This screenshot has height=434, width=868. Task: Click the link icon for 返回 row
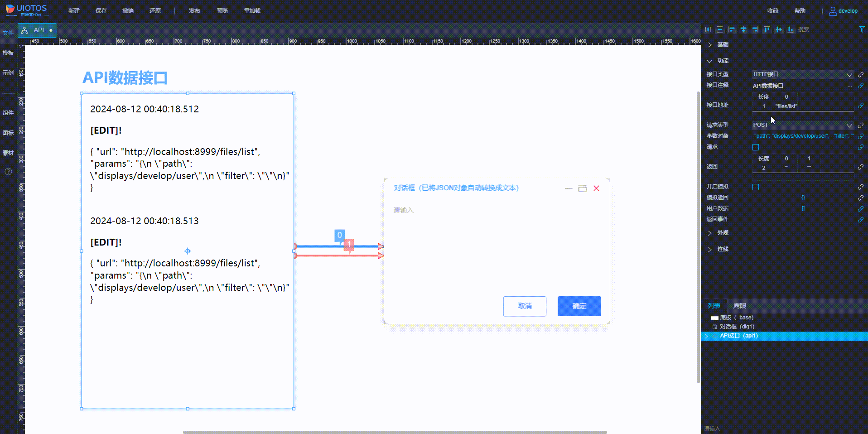860,167
